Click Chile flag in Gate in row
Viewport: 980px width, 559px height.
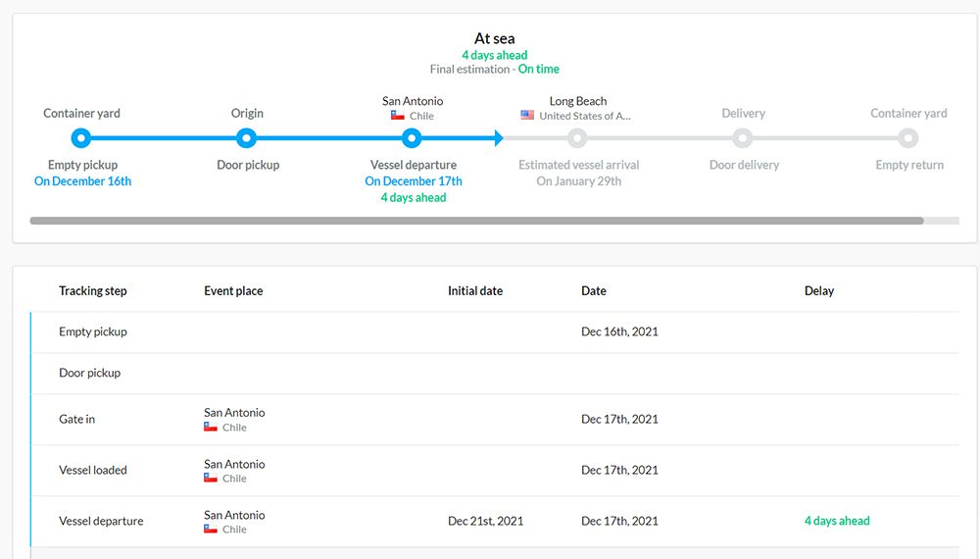pos(211,427)
